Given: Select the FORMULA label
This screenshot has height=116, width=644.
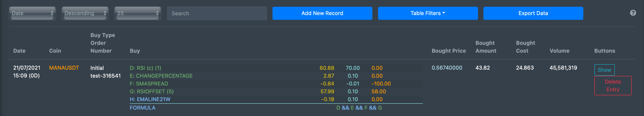Looking at the screenshot, I should 142,108.
